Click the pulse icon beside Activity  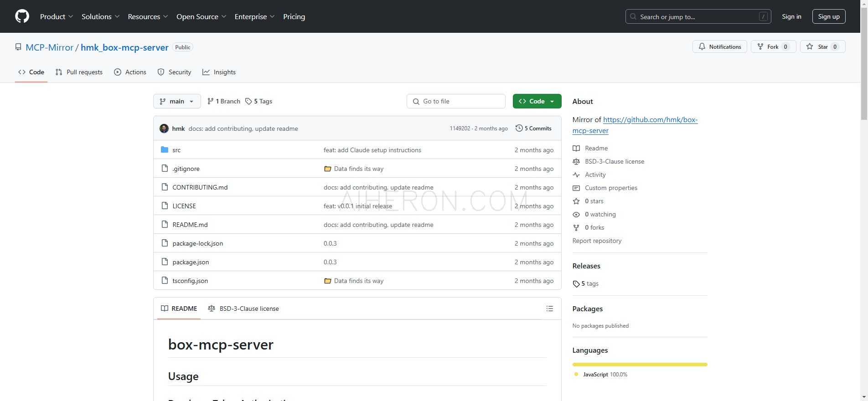coord(576,175)
